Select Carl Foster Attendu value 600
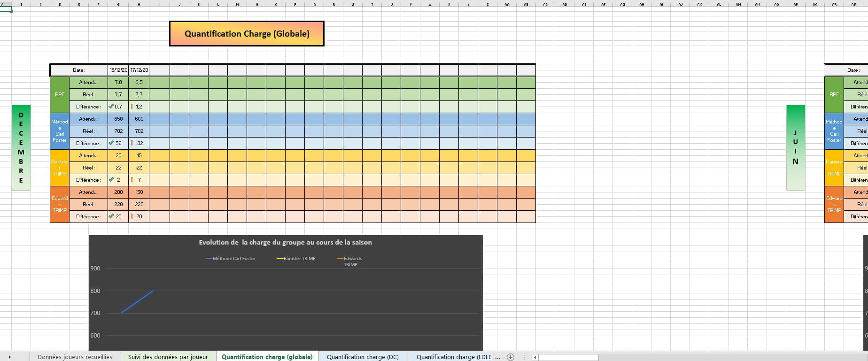The image size is (868, 361). tap(139, 119)
